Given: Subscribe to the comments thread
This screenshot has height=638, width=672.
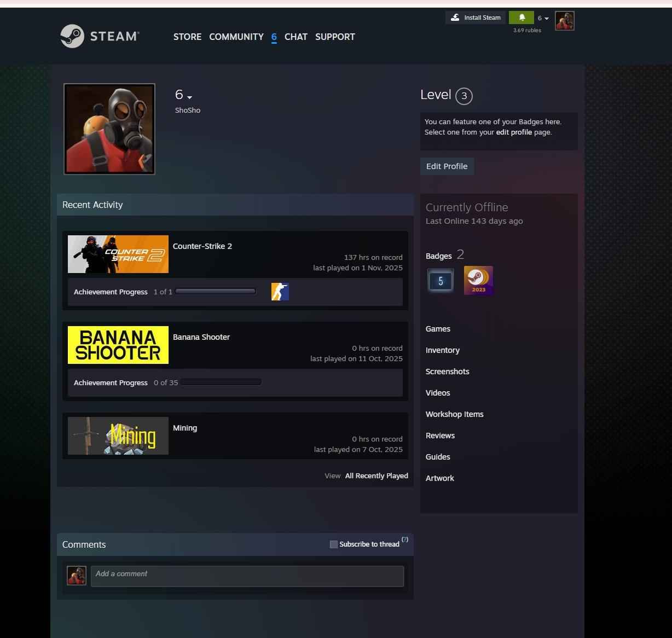Looking at the screenshot, I should [x=334, y=544].
